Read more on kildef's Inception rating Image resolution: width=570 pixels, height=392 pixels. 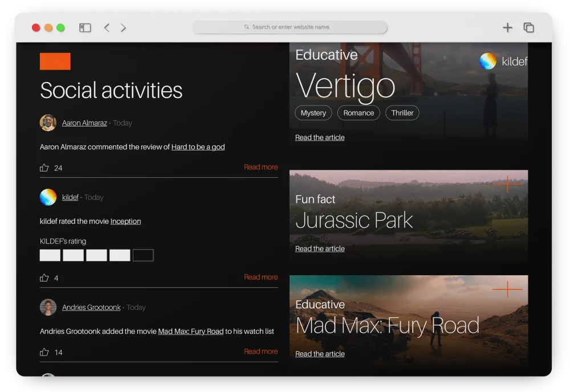[x=260, y=277]
